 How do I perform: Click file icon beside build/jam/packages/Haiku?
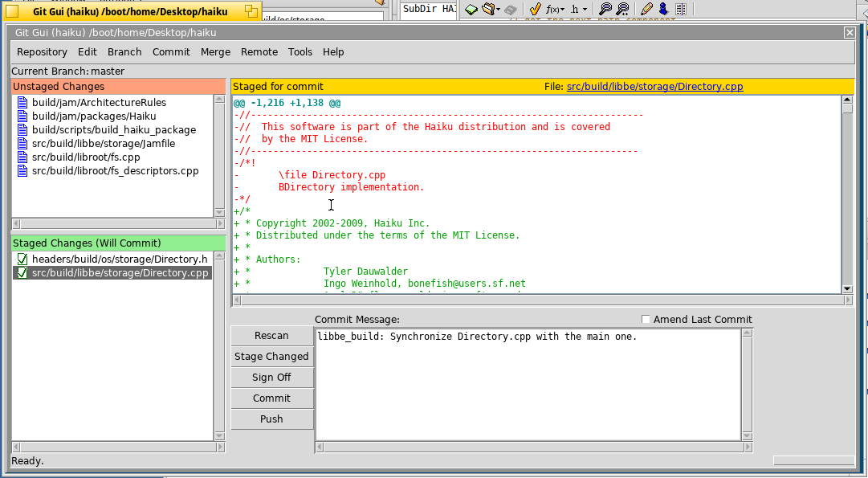(x=22, y=116)
